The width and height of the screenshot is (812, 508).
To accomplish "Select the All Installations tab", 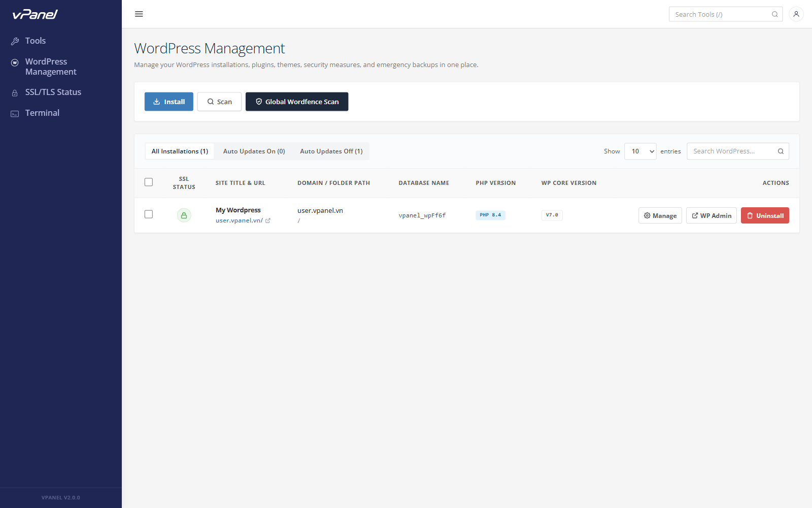I will [180, 151].
